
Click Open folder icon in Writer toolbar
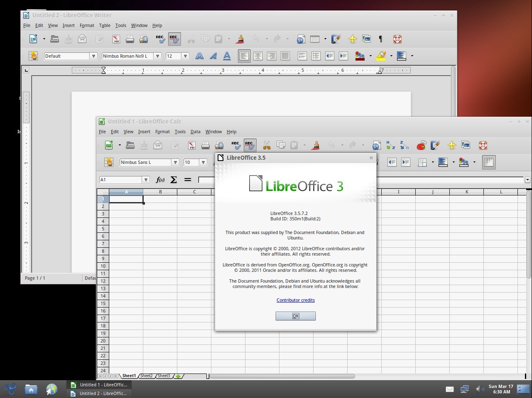pos(54,39)
